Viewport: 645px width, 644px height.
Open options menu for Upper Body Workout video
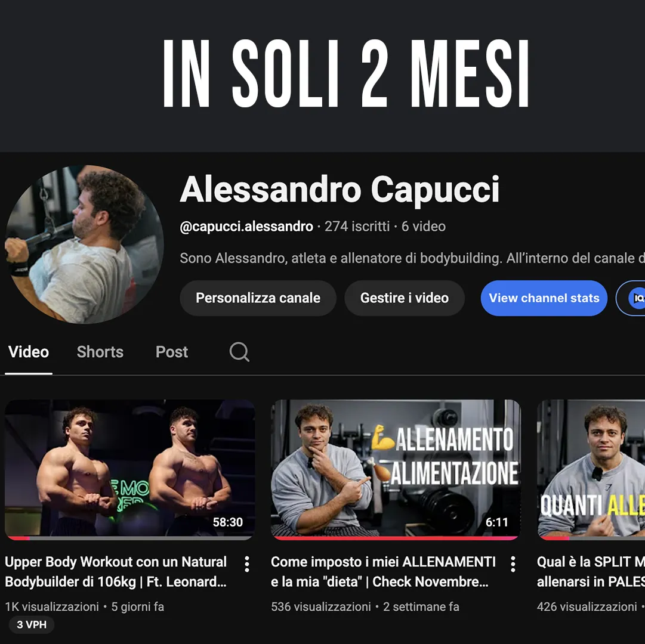coord(247,564)
